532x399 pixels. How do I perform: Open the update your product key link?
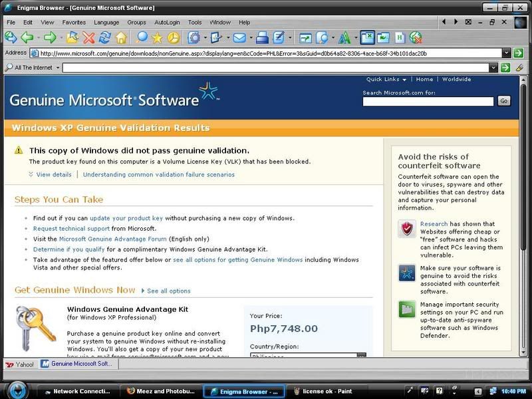click(126, 218)
